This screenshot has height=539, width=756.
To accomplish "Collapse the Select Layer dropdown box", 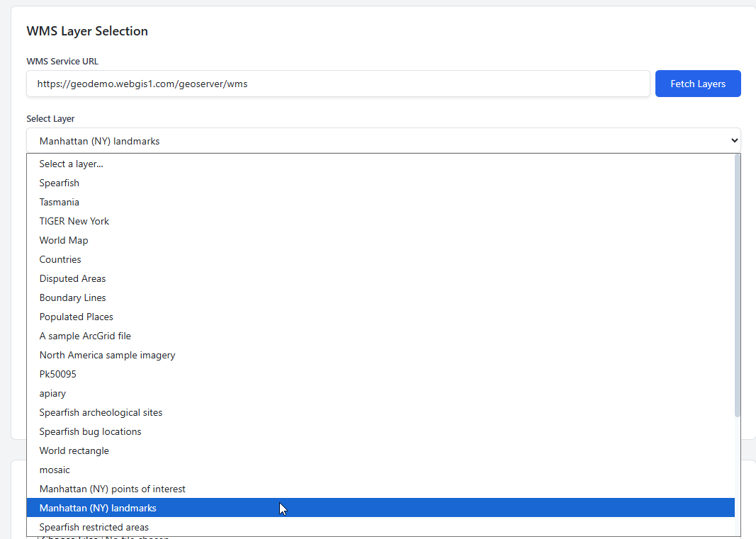I will [383, 141].
